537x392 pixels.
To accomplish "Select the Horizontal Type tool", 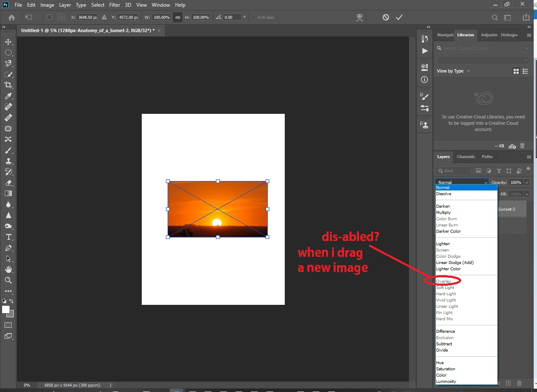I will [x=8, y=237].
